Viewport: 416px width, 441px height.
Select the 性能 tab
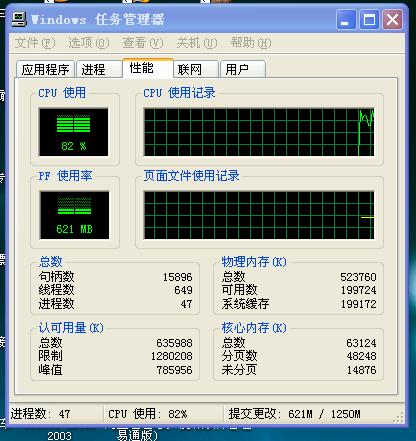click(x=148, y=68)
